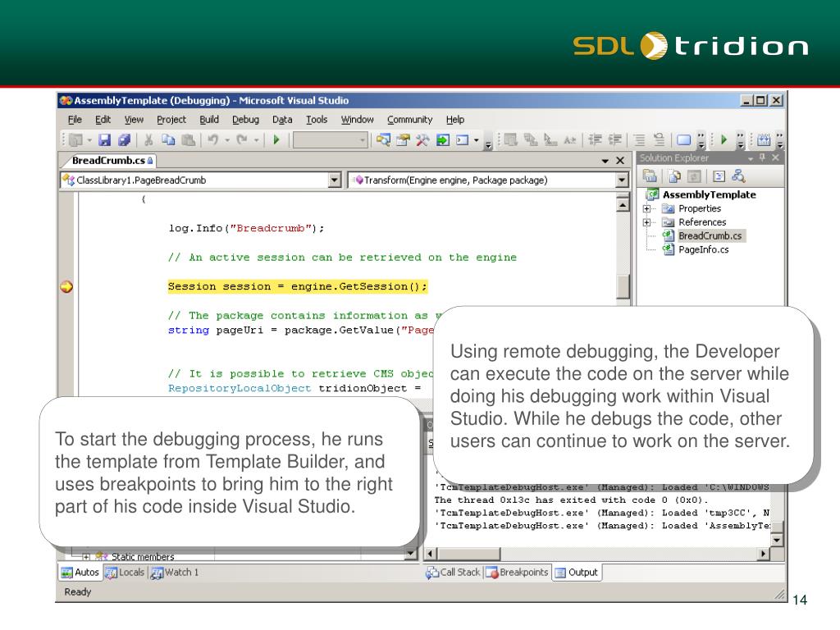Click the log.Info("Breadcrumb") code line
Screen dimensions: 840x630
coord(246,228)
